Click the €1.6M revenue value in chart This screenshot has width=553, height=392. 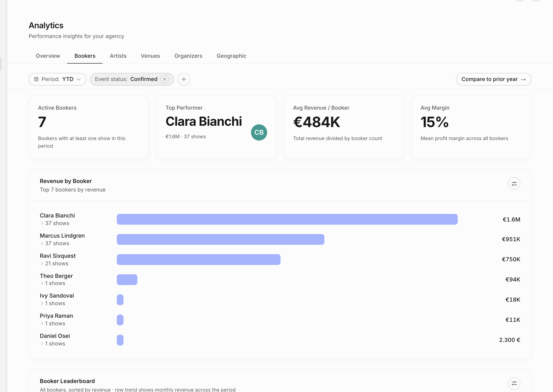tap(511, 219)
